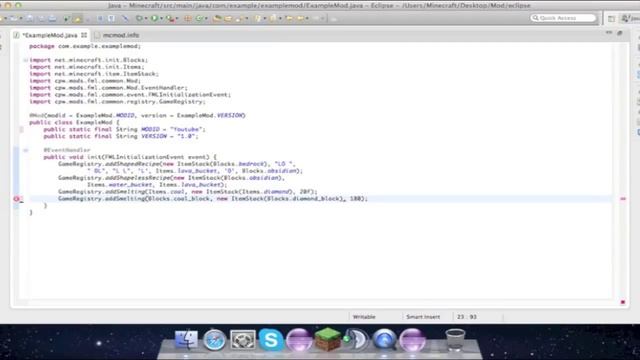Click the package com.example.examplemod line

[85, 46]
